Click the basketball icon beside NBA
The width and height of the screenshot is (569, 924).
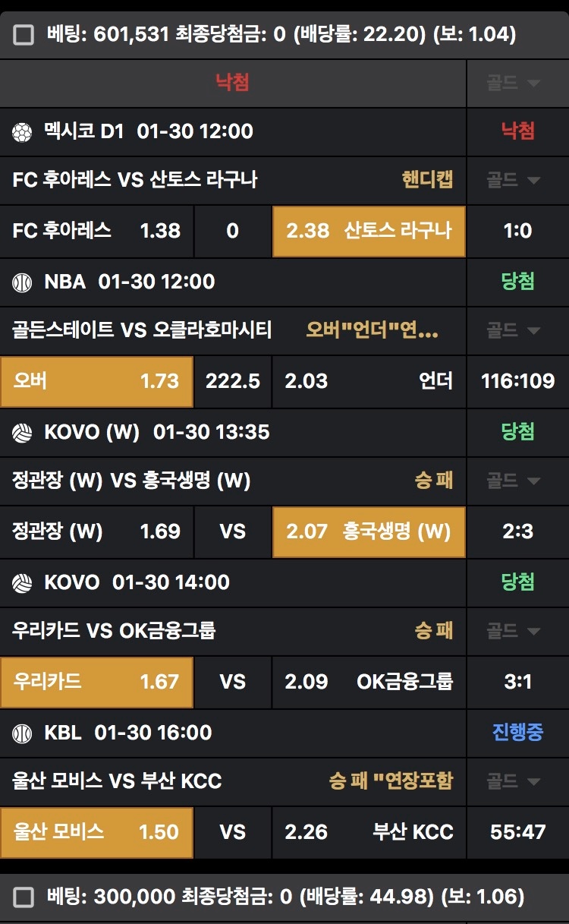click(x=21, y=282)
